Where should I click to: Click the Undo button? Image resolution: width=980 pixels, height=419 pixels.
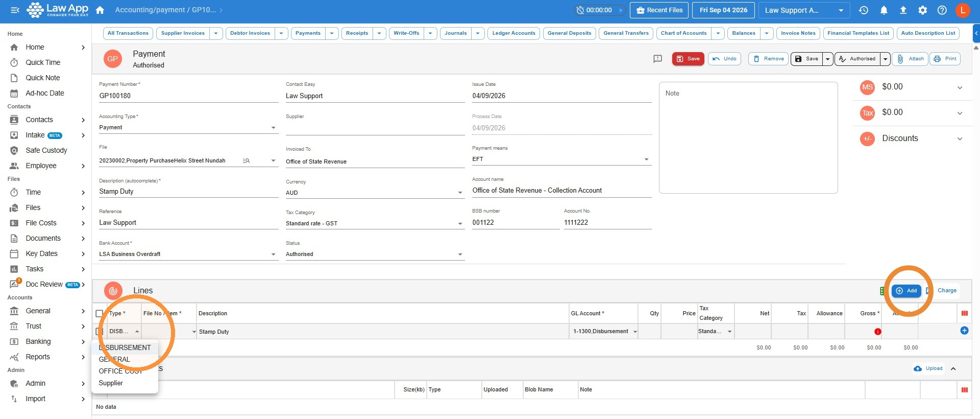click(x=724, y=59)
